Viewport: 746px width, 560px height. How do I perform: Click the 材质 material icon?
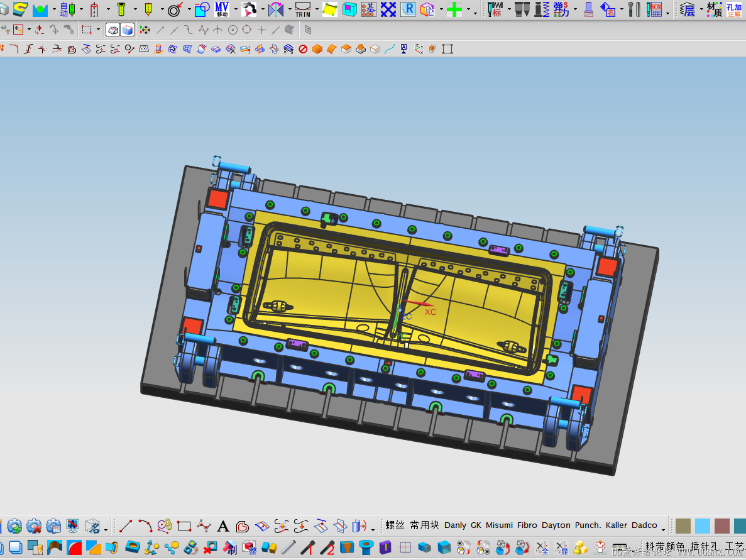click(715, 9)
